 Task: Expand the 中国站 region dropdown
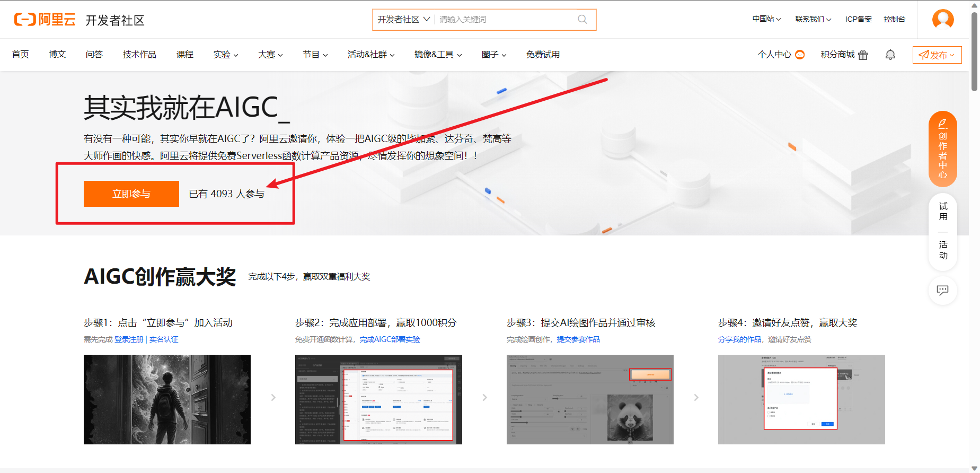click(x=767, y=19)
